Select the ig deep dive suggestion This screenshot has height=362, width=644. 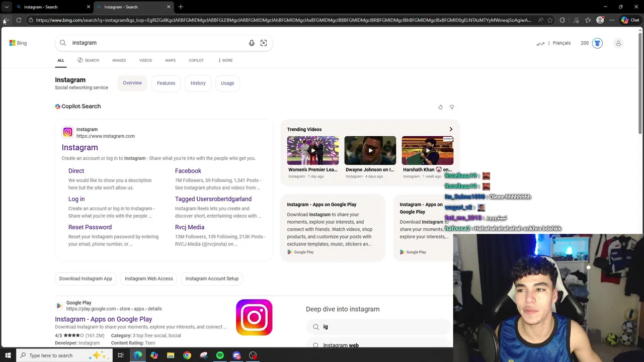point(377,327)
